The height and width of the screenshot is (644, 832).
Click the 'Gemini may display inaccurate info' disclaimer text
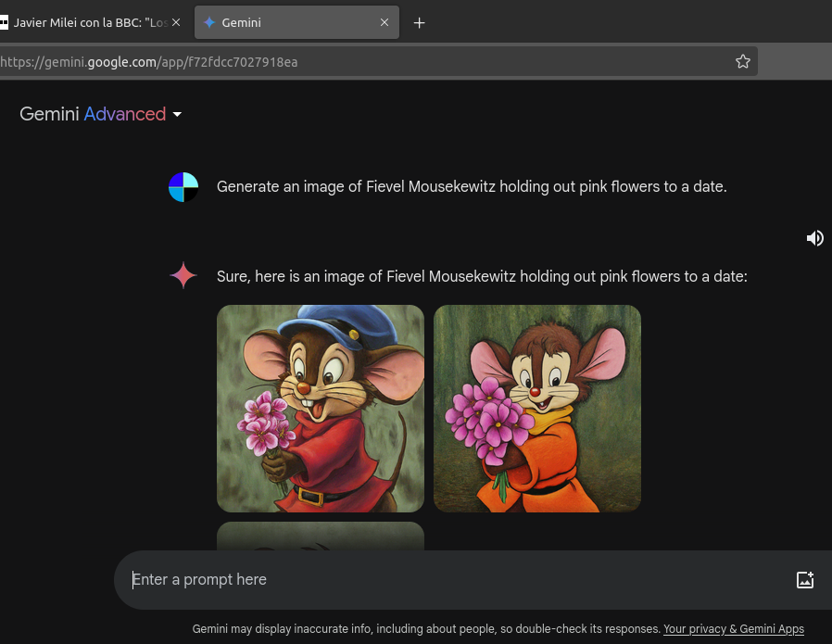tap(426, 628)
